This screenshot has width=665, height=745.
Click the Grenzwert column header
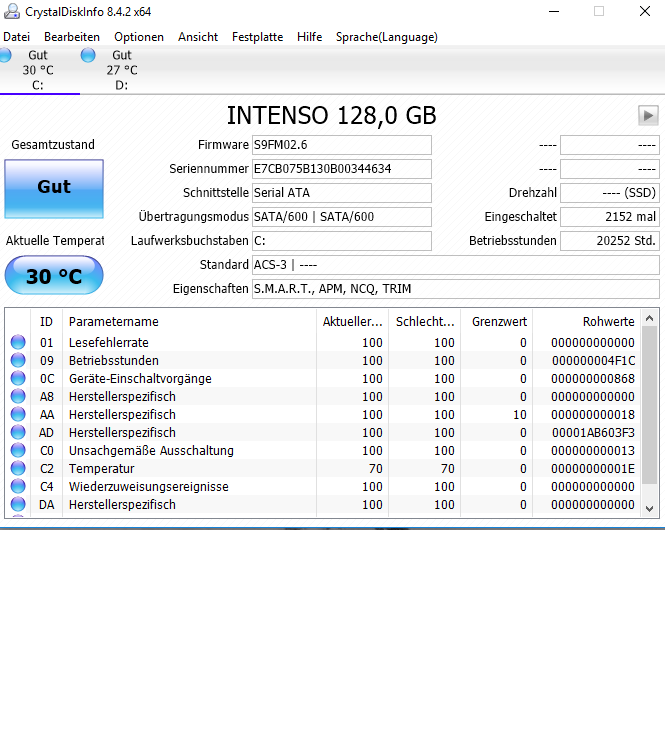(x=497, y=322)
